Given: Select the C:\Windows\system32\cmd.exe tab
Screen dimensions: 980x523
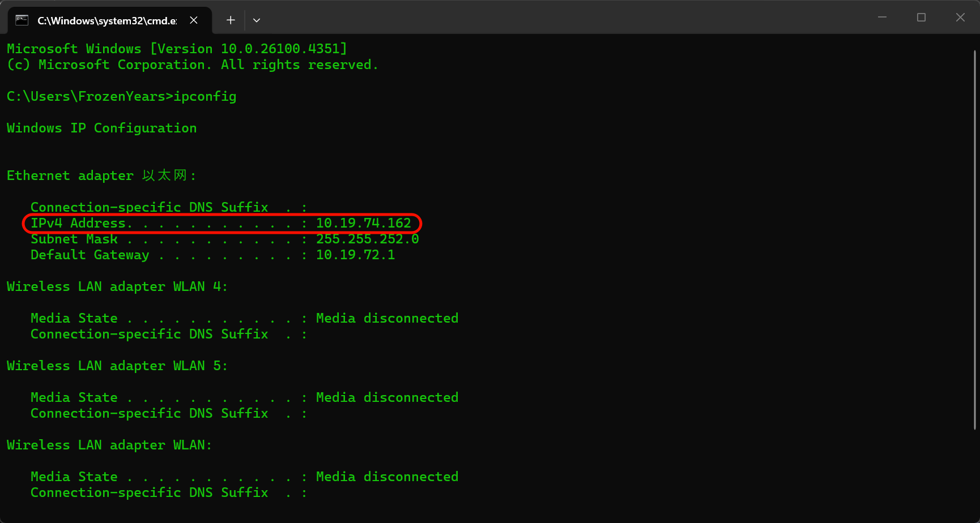Looking at the screenshot, I should pyautogui.click(x=106, y=21).
